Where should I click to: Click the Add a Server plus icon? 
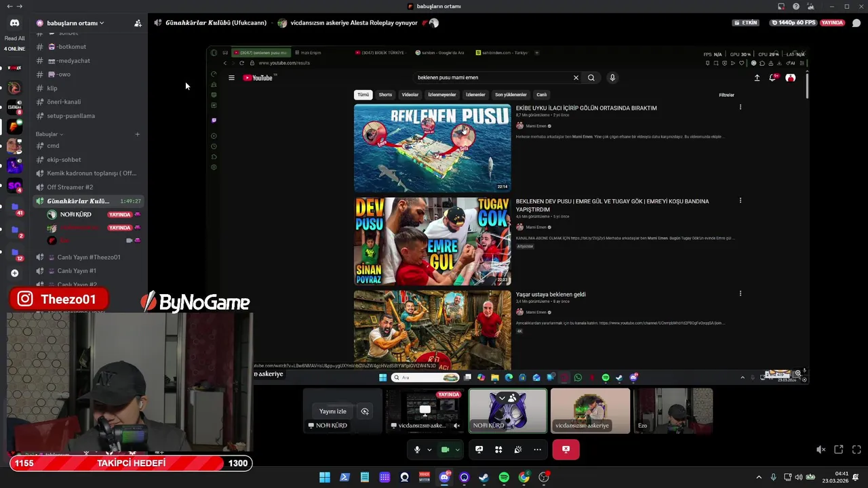tap(14, 273)
